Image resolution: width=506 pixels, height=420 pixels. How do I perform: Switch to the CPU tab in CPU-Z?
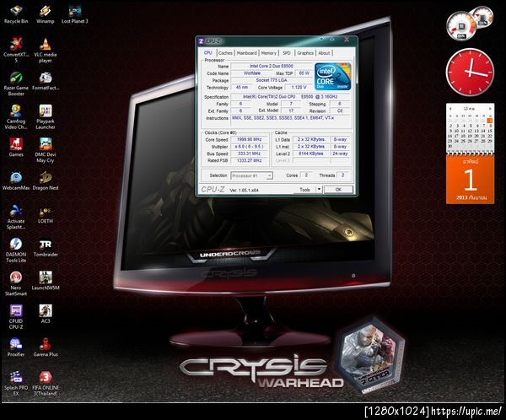(207, 52)
